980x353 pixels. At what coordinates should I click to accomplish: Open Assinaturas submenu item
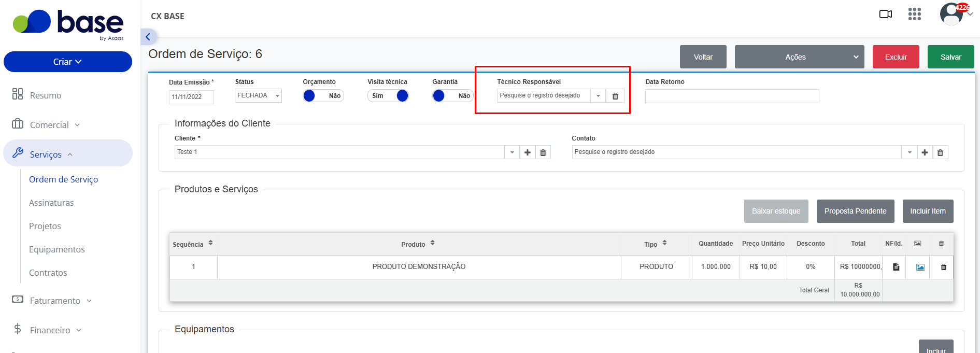(51, 203)
